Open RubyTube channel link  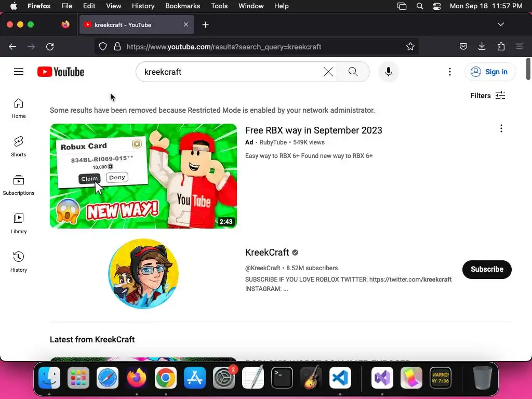click(x=273, y=142)
